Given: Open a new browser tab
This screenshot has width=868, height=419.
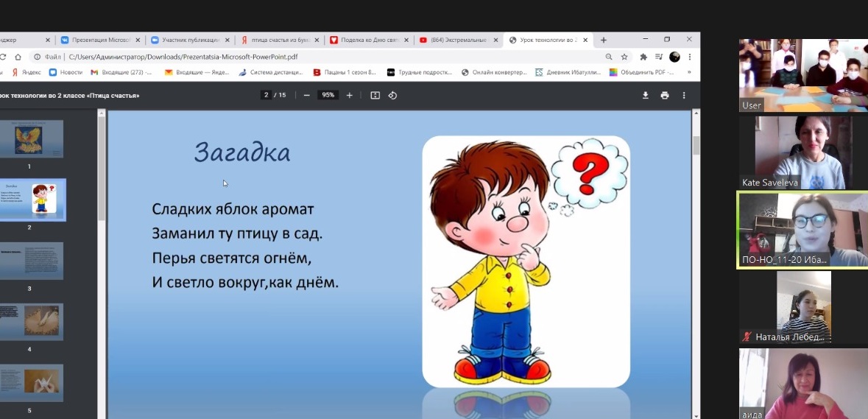Looking at the screenshot, I should pyautogui.click(x=604, y=40).
